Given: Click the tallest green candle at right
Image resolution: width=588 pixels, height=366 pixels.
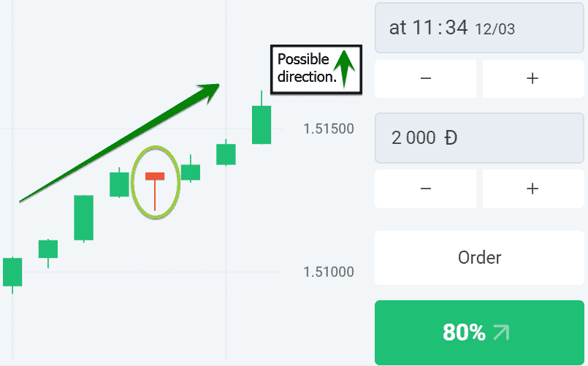Looking at the screenshot, I should (x=261, y=124).
